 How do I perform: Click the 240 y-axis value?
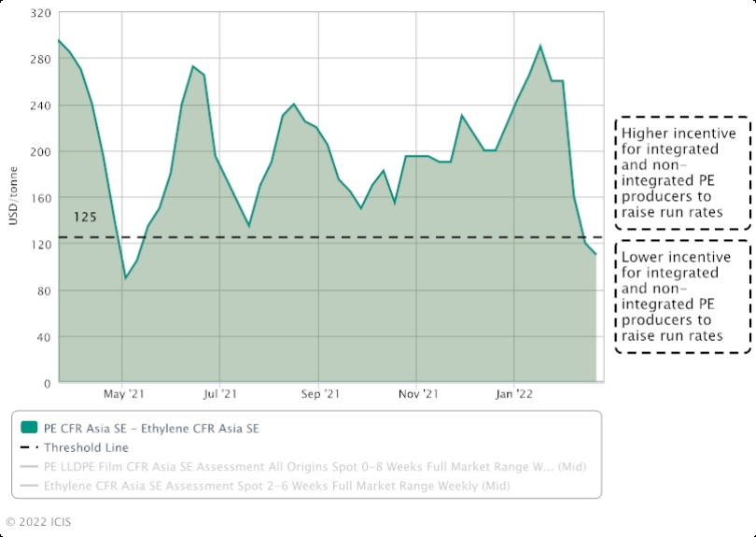[40, 106]
